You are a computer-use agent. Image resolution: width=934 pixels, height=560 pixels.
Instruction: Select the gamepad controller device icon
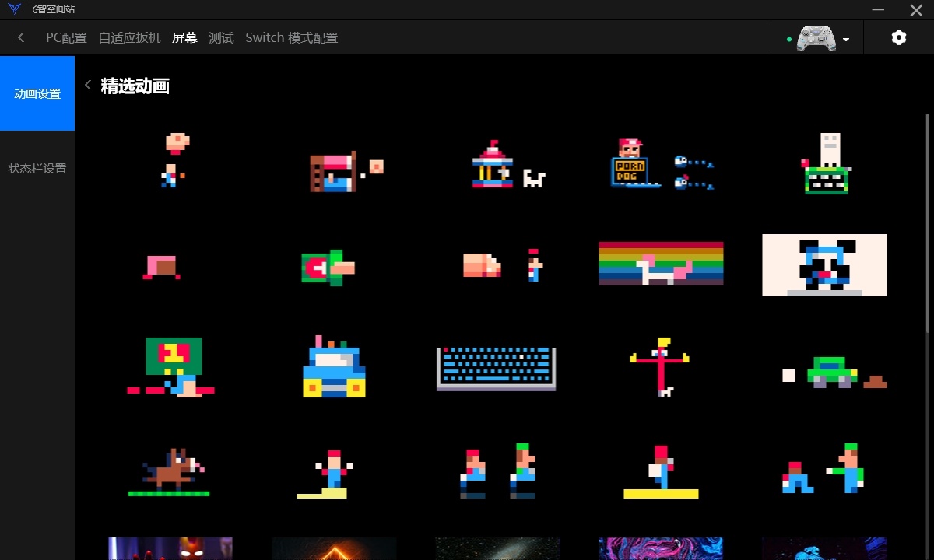pyautogui.click(x=816, y=38)
